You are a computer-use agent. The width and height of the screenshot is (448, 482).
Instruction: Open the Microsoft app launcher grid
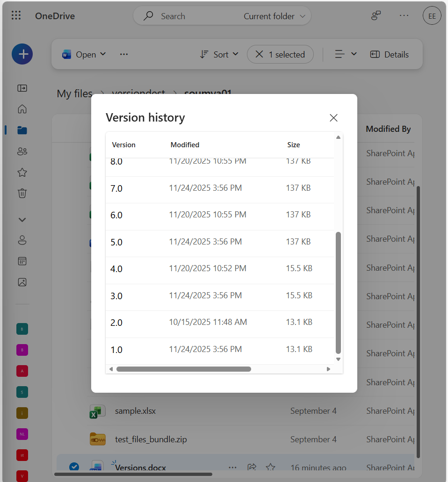click(16, 15)
